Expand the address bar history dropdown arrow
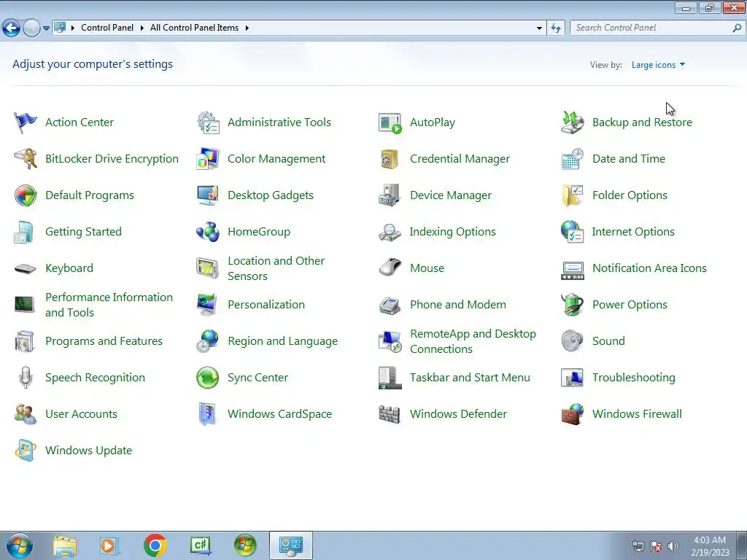This screenshot has height=560, width=747. coord(539,28)
